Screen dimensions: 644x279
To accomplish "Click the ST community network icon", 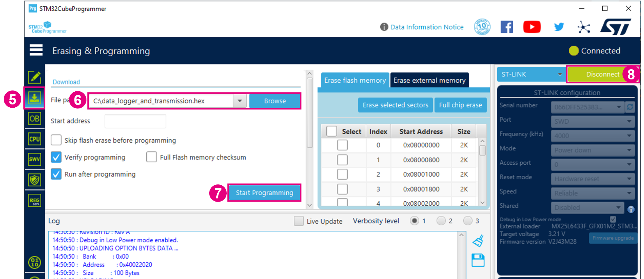I will tap(584, 27).
